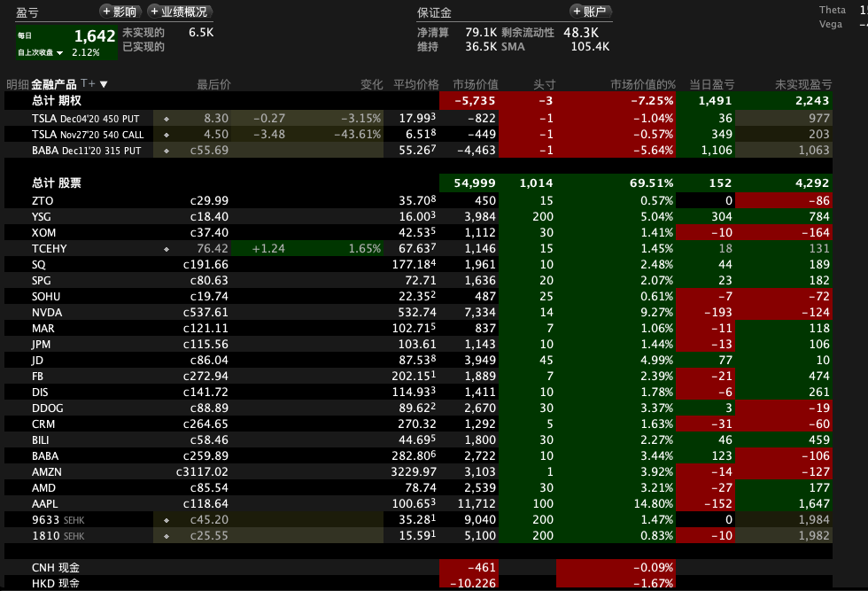Select the BABA Dec11'20 315 PUT instrument name
This screenshot has width=868, height=591.
87,151
